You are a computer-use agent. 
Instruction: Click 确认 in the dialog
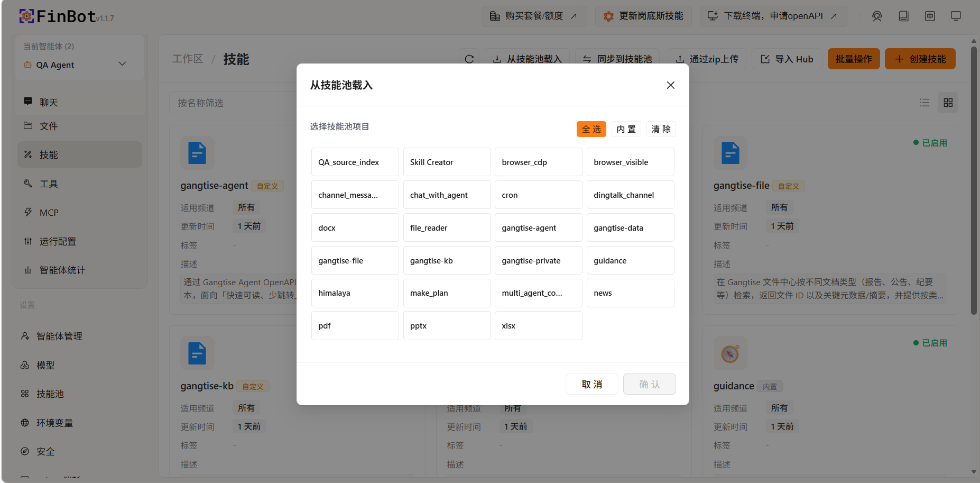[x=650, y=384]
